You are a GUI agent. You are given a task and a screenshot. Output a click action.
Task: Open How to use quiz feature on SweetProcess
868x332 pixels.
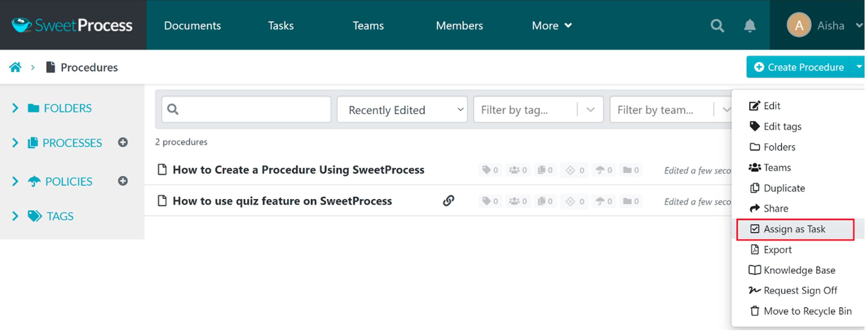(x=283, y=202)
